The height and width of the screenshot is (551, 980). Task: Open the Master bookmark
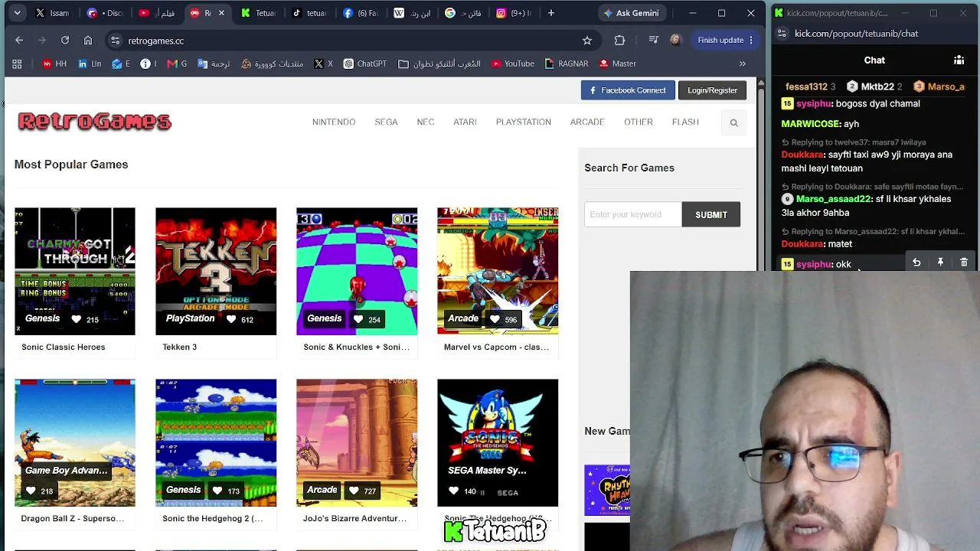[x=618, y=64]
